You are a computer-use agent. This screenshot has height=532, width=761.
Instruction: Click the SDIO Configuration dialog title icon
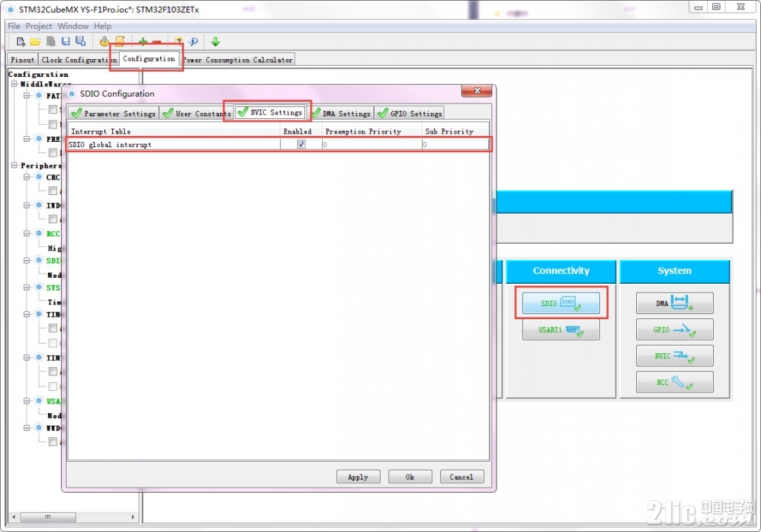coord(72,94)
